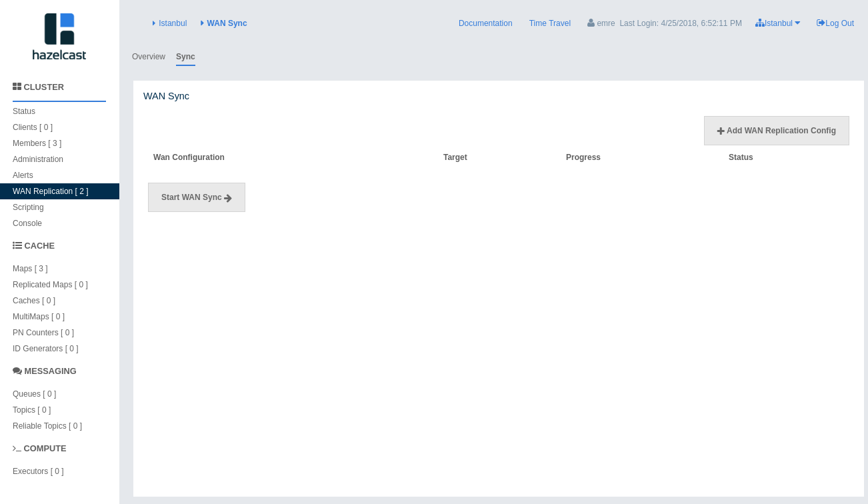868x504 pixels.
Task: Open PN Counters [ 0 ]
Action: [x=43, y=333]
